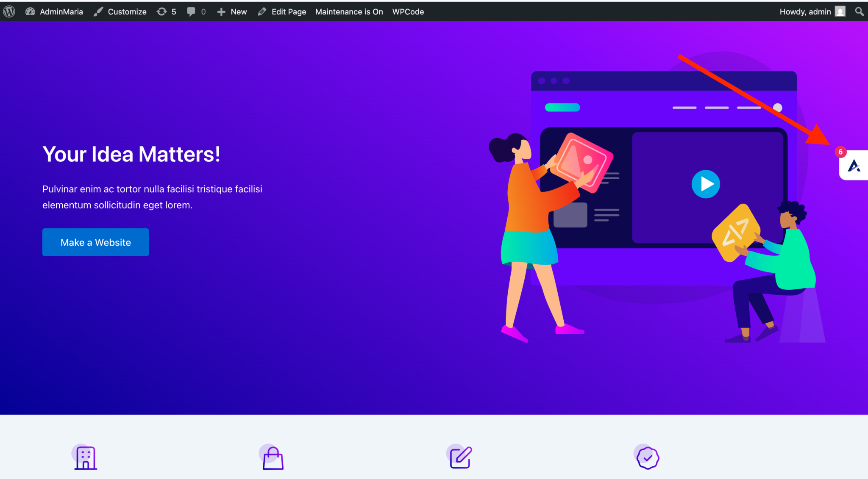Click the red notification badge showing 6
868x479 pixels.
(x=840, y=152)
